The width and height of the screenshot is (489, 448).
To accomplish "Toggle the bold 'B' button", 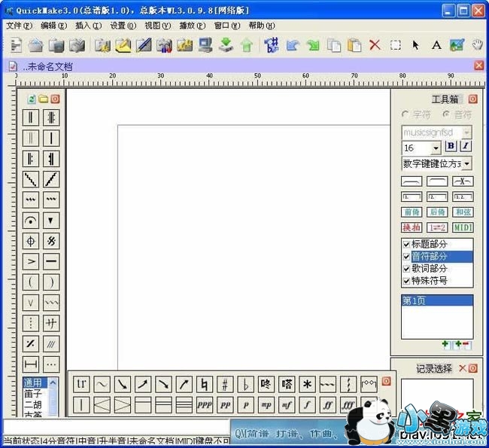I will pos(451,146).
